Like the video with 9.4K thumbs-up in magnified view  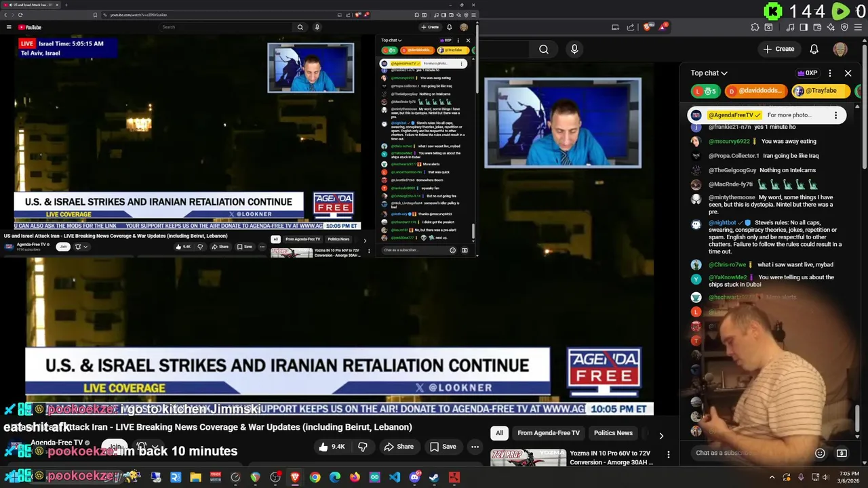coord(332,447)
